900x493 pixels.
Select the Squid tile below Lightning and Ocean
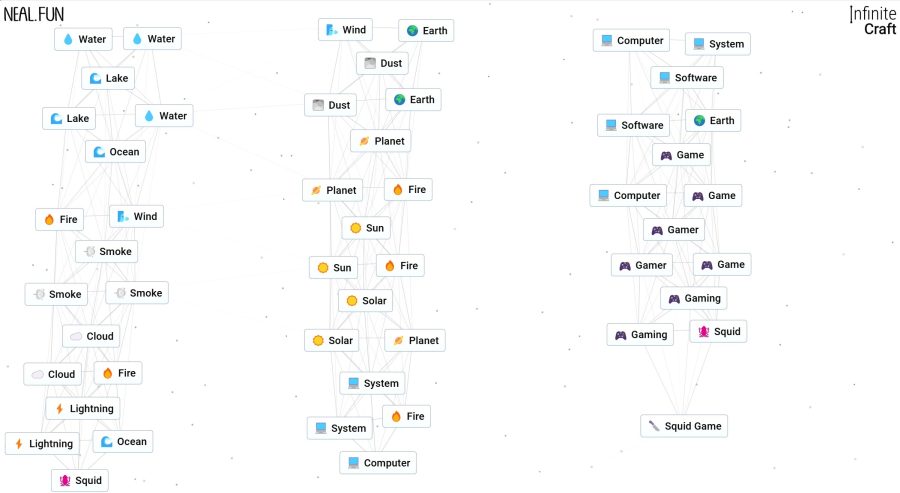(x=79, y=481)
